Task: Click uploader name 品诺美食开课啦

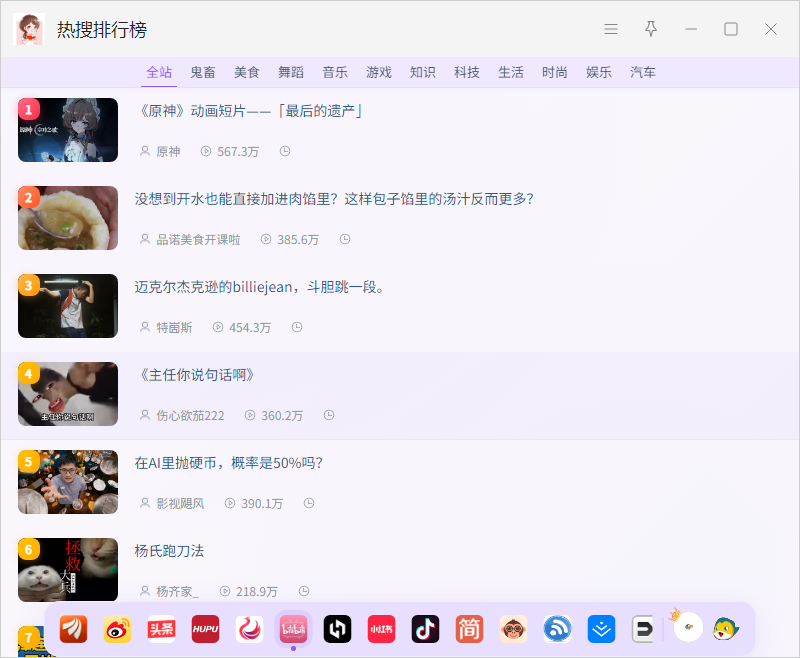Action: [x=198, y=240]
